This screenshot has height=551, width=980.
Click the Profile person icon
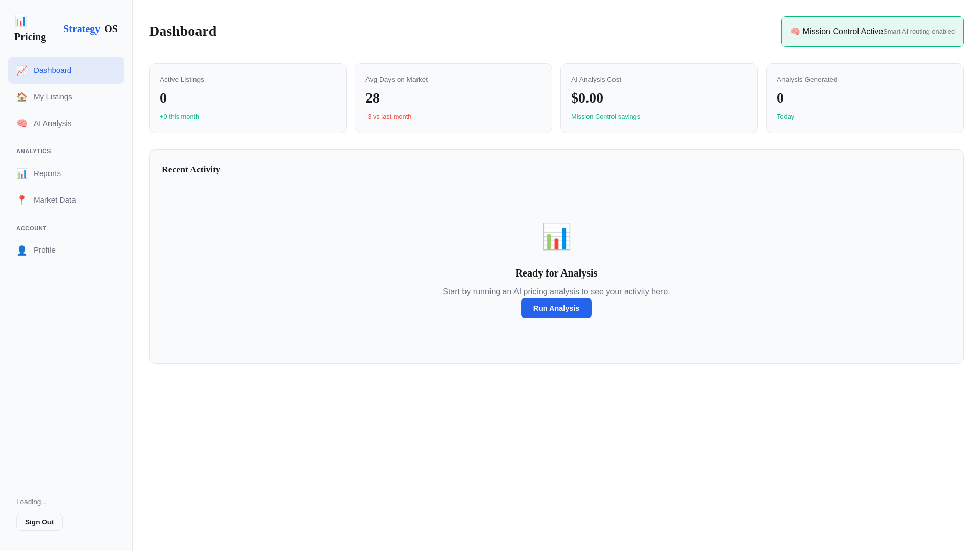21,250
